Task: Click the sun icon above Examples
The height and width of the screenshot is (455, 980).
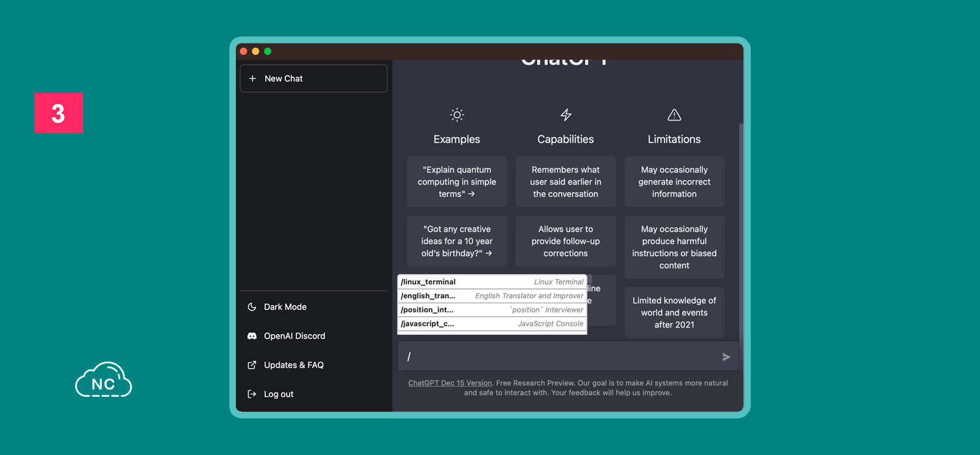Action: pos(457,115)
